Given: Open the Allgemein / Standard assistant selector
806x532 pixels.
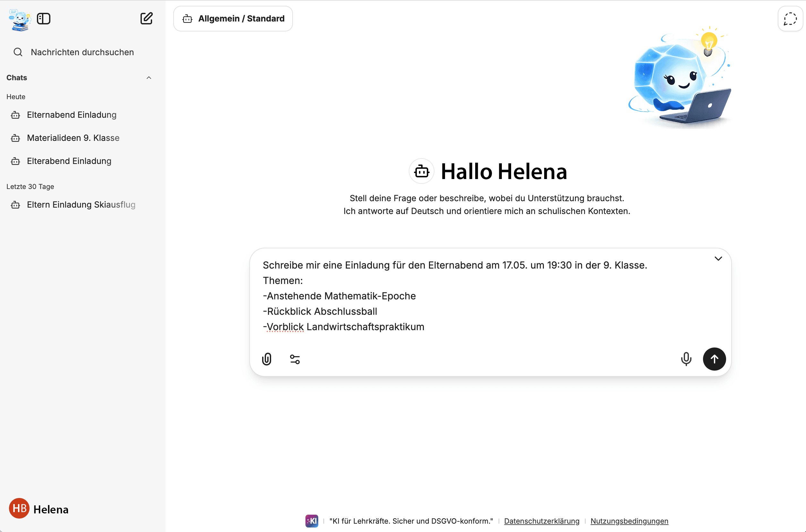Looking at the screenshot, I should tap(233, 19).
